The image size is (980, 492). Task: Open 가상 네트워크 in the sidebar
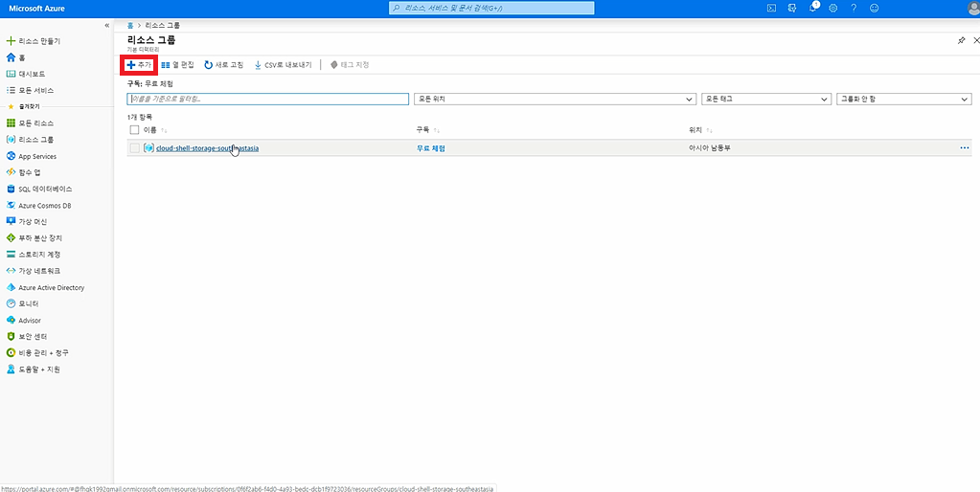(x=34, y=270)
